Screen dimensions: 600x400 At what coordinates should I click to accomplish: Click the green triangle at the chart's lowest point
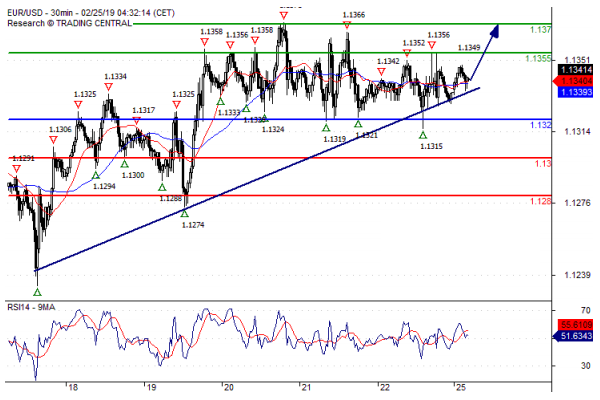click(x=37, y=292)
